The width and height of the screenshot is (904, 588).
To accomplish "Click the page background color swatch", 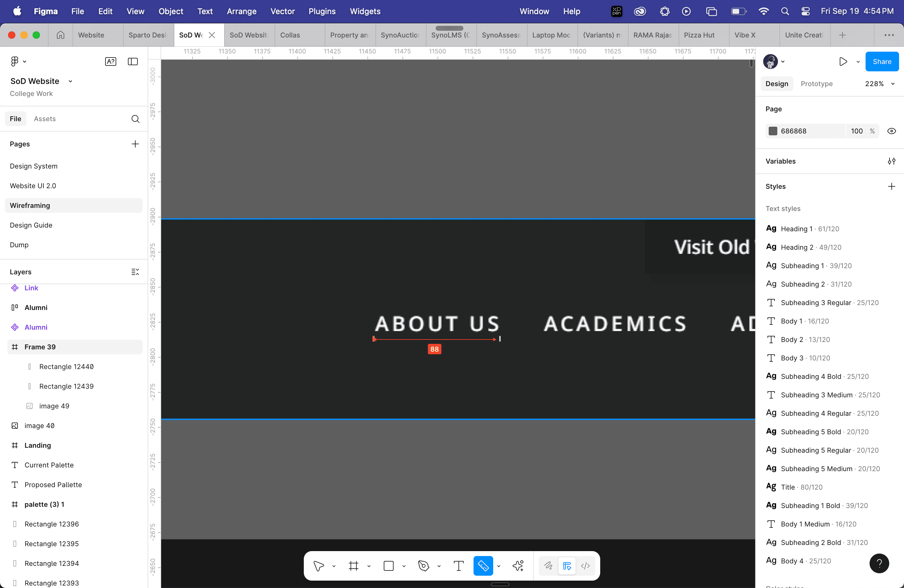I will (773, 131).
